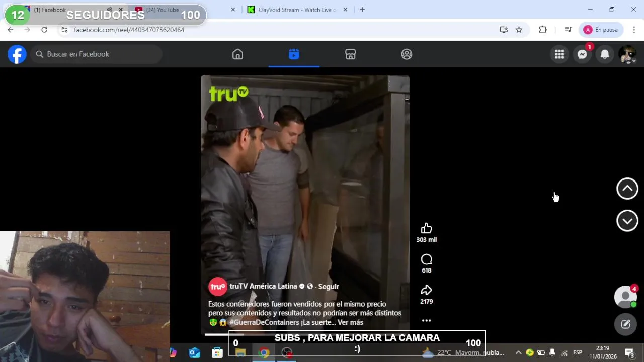Compose a new message with pencil icon
This screenshot has height=362, width=644.
click(x=625, y=324)
